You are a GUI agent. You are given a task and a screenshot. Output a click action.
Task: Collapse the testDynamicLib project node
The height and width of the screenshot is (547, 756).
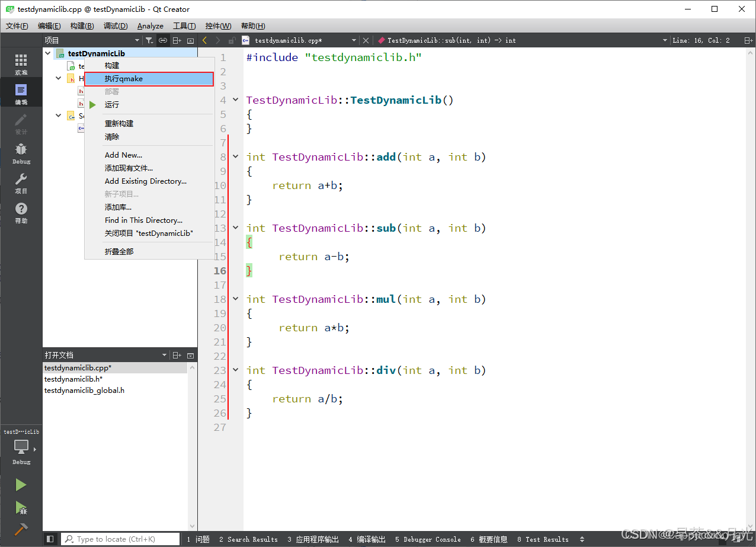tap(49, 53)
